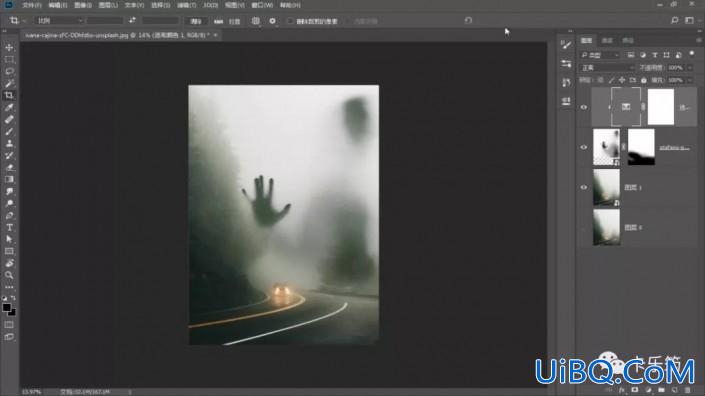Select the Eyedropper tool
Screen dimensions: 705x396
pyautogui.click(x=9, y=107)
